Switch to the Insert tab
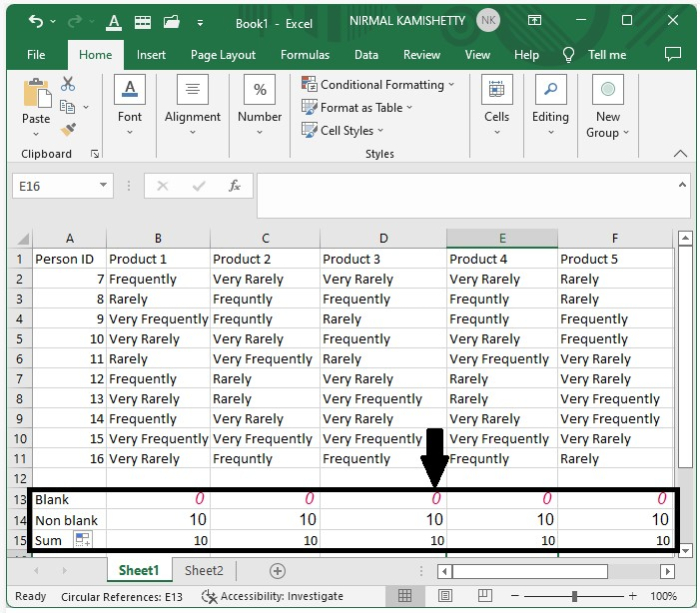Image resolution: width=700 pixels, height=613 pixels. click(151, 55)
